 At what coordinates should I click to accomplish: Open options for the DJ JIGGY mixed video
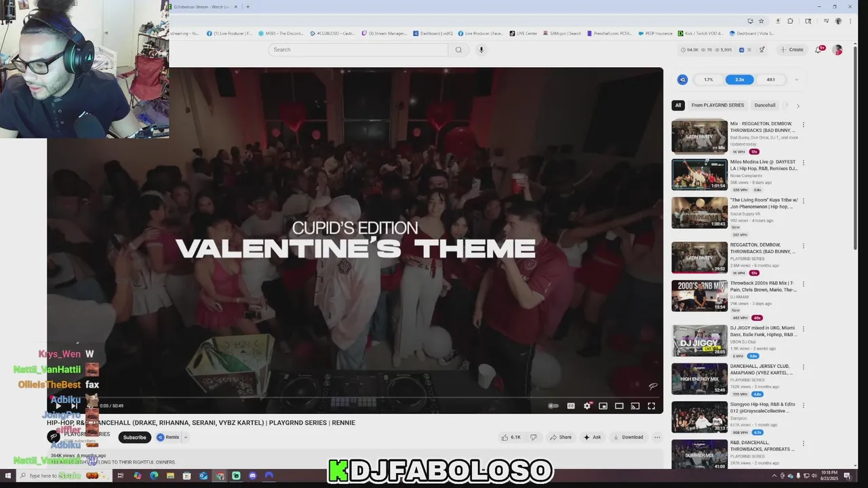[x=804, y=329]
